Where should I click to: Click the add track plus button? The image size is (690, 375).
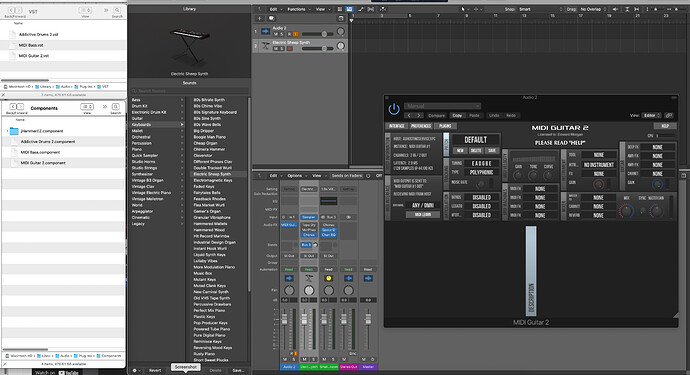click(x=260, y=18)
